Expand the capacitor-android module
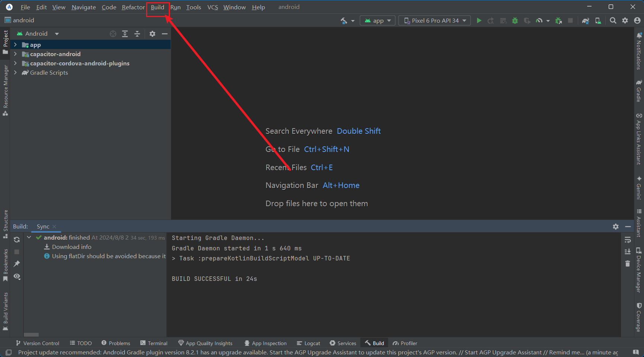Viewport: 644px width, 357px height. (x=15, y=54)
